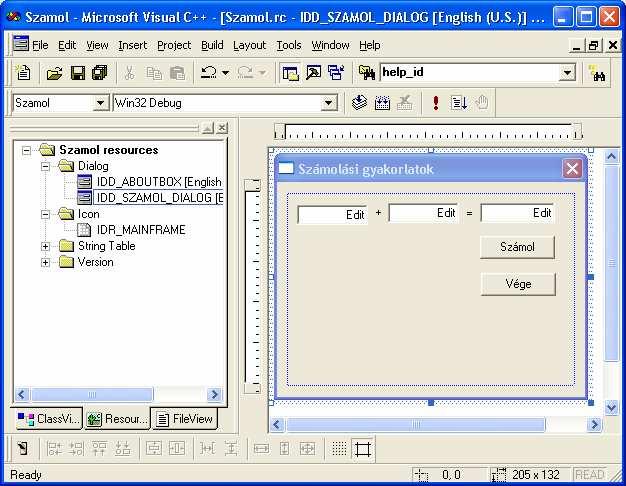Open the Tools menu
The image size is (626, 486).
point(289,46)
